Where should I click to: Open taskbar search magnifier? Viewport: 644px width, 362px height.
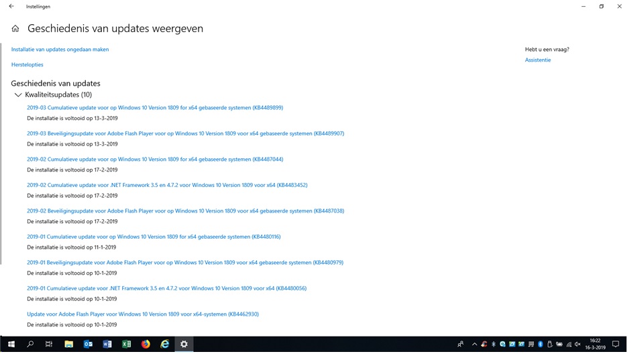coord(30,344)
